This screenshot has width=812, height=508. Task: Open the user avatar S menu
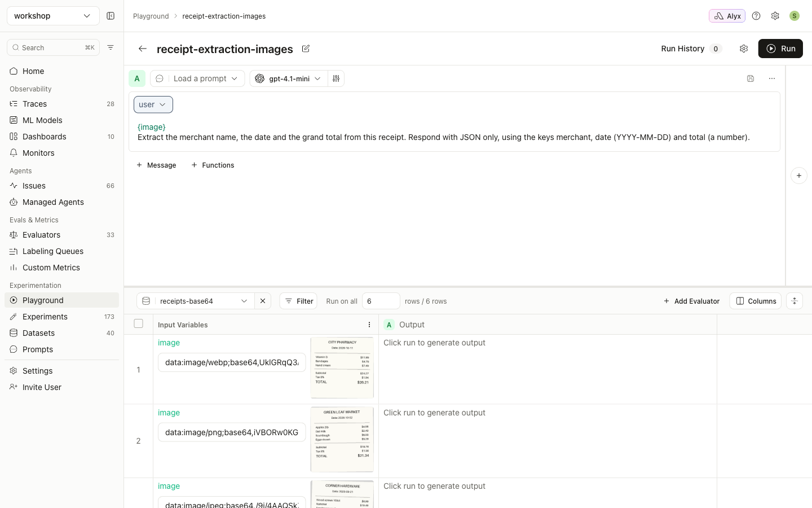coord(795,16)
